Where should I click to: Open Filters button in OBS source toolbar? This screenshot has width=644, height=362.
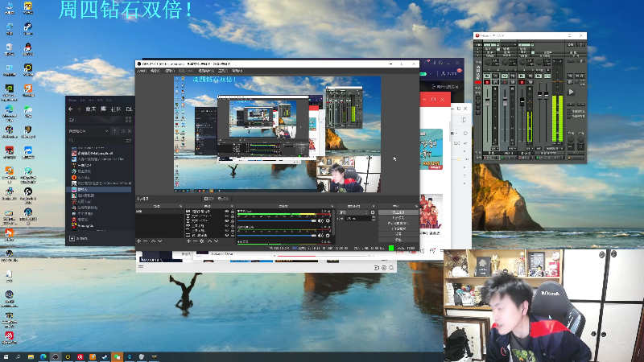224,199
